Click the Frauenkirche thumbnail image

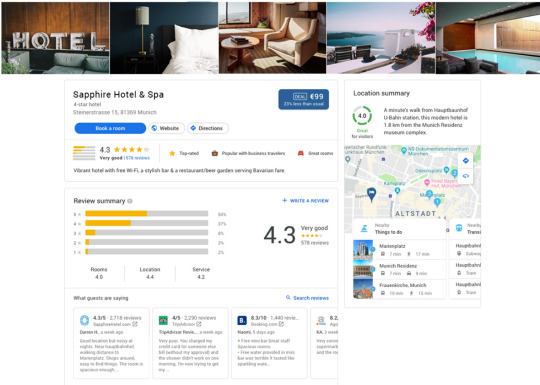click(x=363, y=289)
